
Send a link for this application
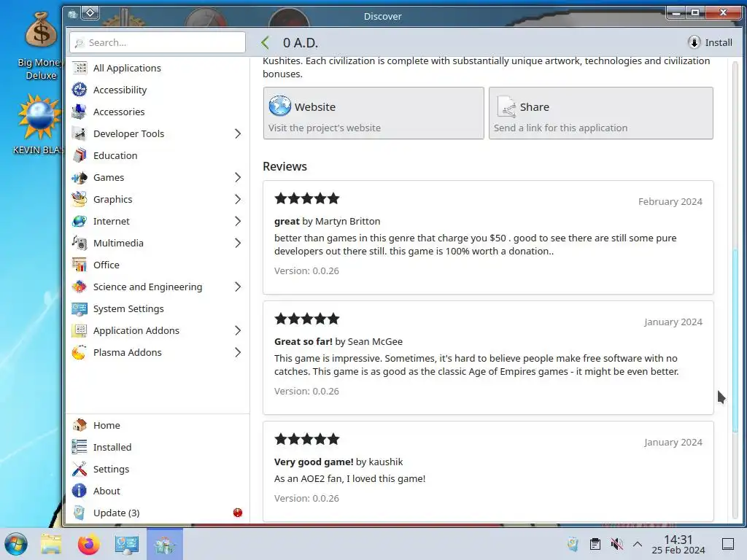pyautogui.click(x=601, y=113)
